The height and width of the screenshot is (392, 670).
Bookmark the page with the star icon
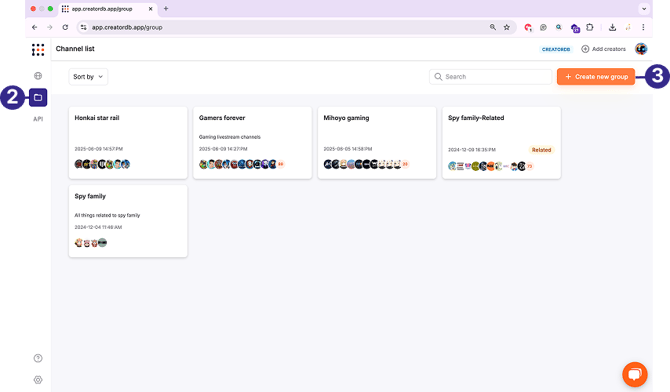pyautogui.click(x=507, y=27)
